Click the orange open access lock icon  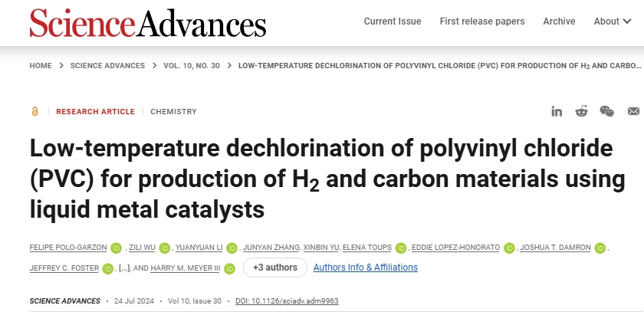click(35, 111)
